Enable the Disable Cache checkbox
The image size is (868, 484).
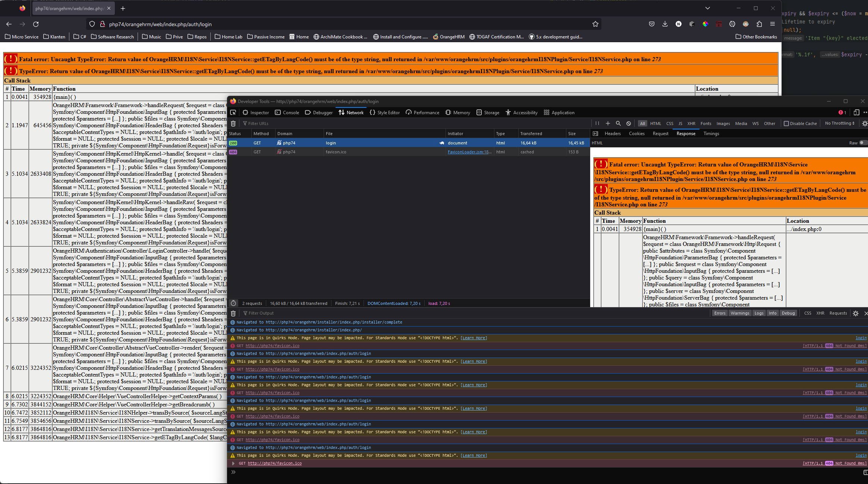pos(786,123)
